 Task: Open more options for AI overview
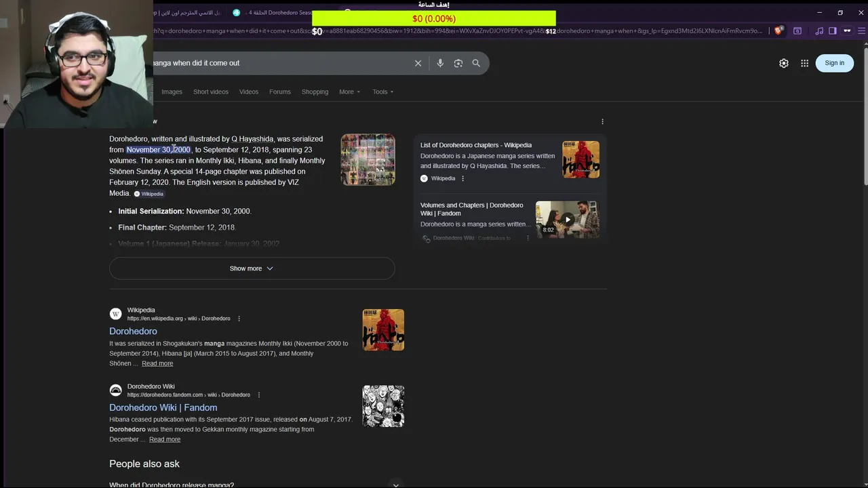(602, 121)
